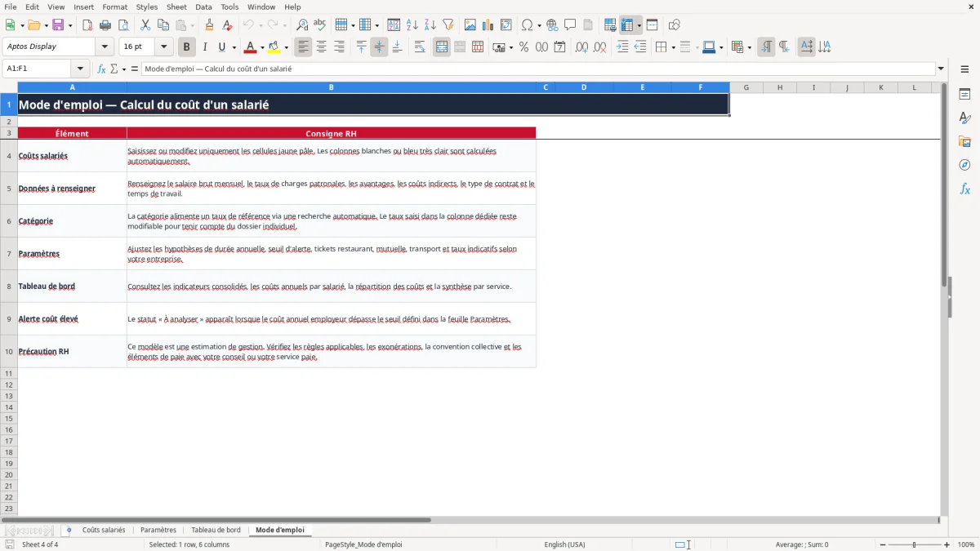
Task: Open the Format menu
Action: (114, 7)
